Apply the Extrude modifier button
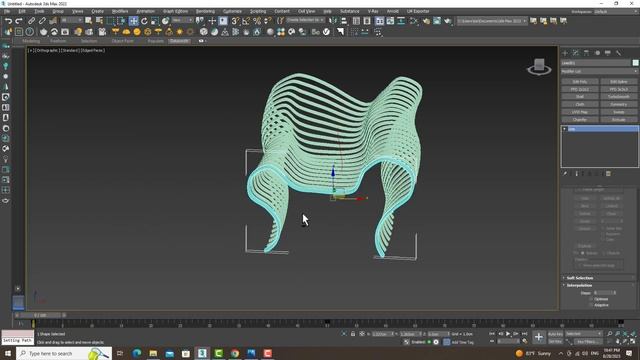Image resolution: width=640 pixels, height=360 pixels. [x=619, y=120]
